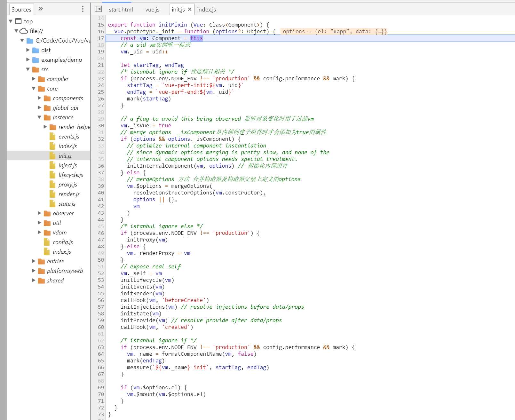Screen dimensions: 515x420
Task: Click the file:// cloud icon
Action: pyautogui.click(x=24, y=31)
